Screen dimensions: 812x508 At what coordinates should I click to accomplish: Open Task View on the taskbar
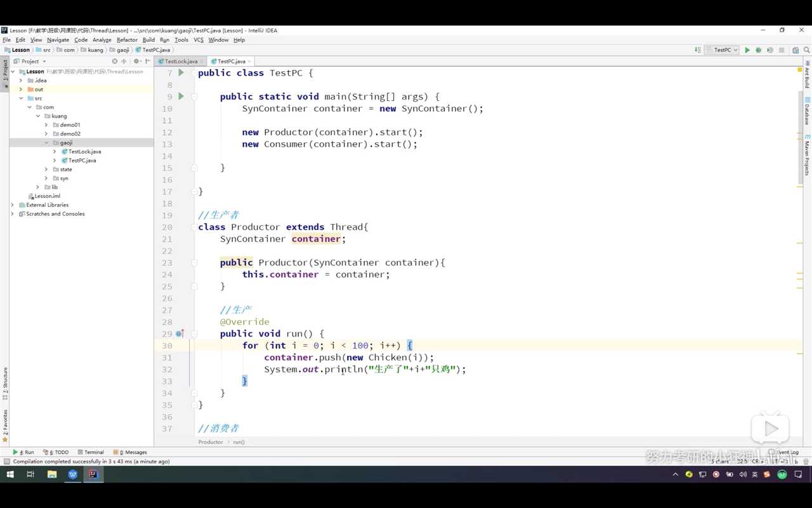(30, 474)
